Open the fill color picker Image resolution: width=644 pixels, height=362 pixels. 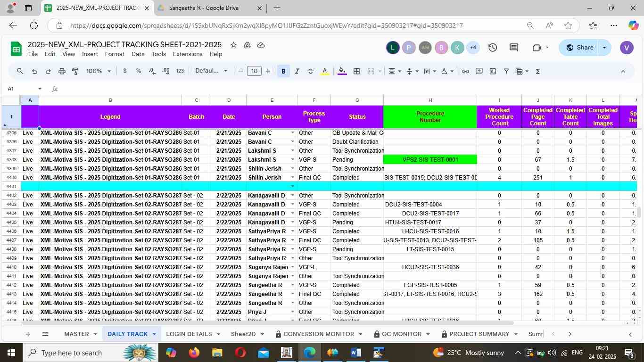pyautogui.click(x=342, y=71)
